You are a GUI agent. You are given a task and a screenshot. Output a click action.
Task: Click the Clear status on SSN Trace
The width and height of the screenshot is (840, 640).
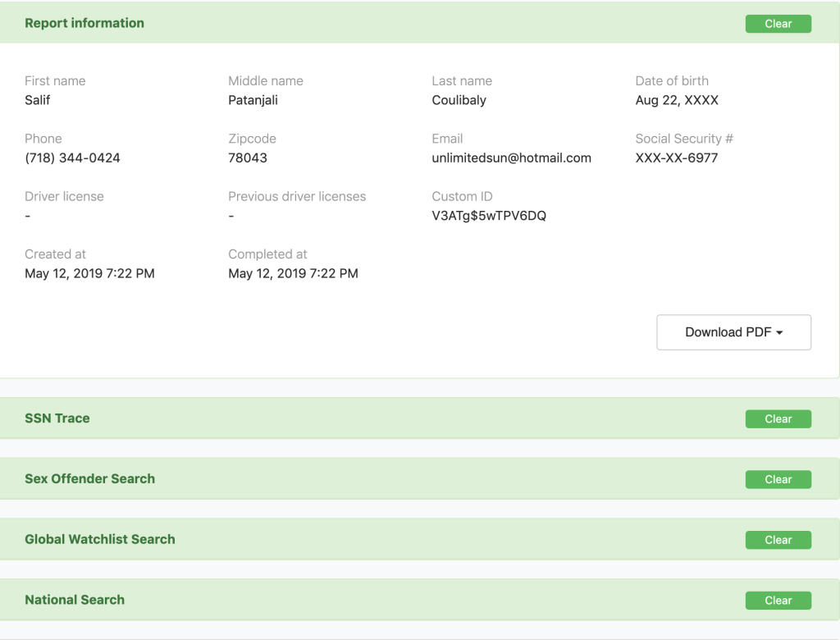778,419
